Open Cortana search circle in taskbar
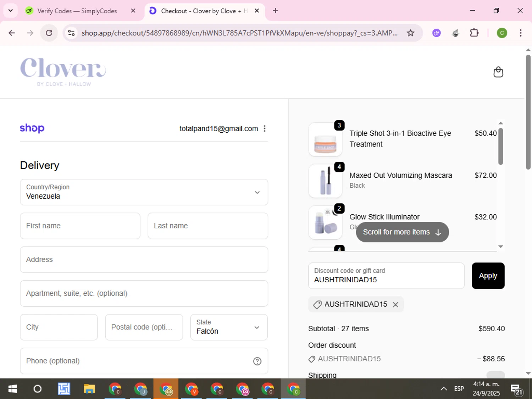The width and height of the screenshot is (532, 399). coord(37,389)
